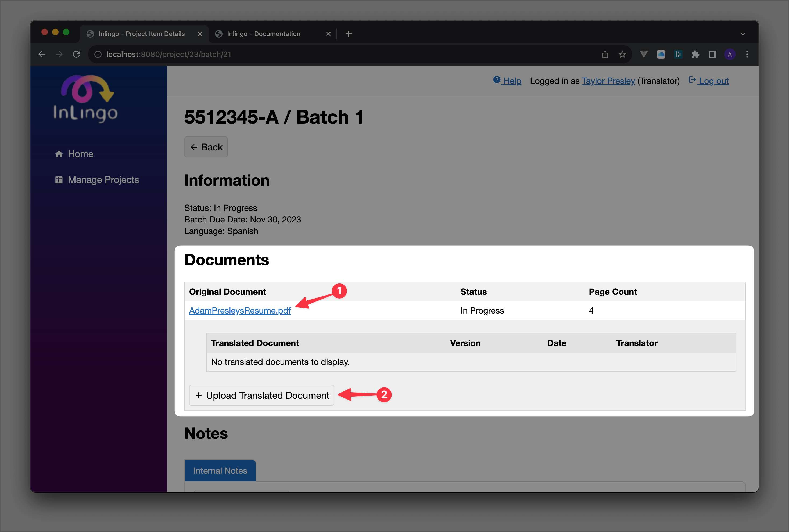Open the purple profile avatar menu

pos(730,54)
